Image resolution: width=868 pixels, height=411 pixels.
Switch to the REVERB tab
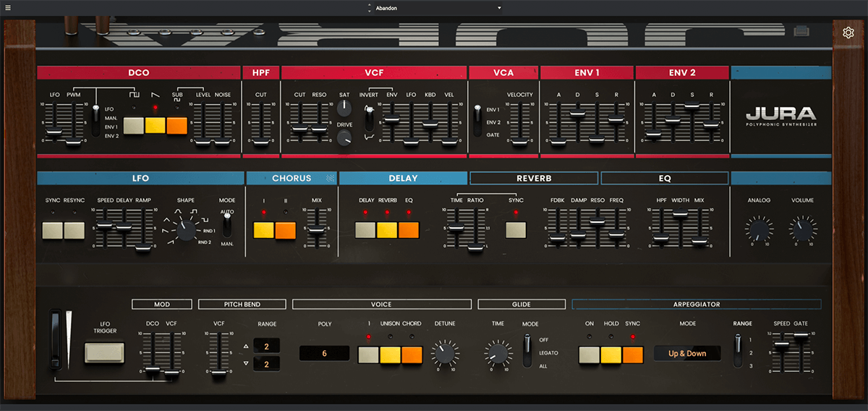[x=534, y=178]
